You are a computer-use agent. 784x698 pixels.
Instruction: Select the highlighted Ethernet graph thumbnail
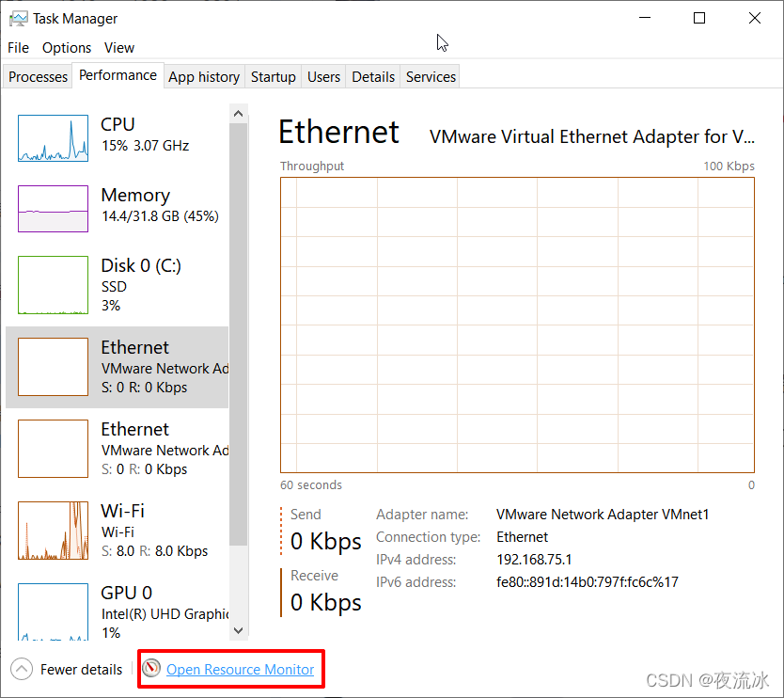point(53,367)
